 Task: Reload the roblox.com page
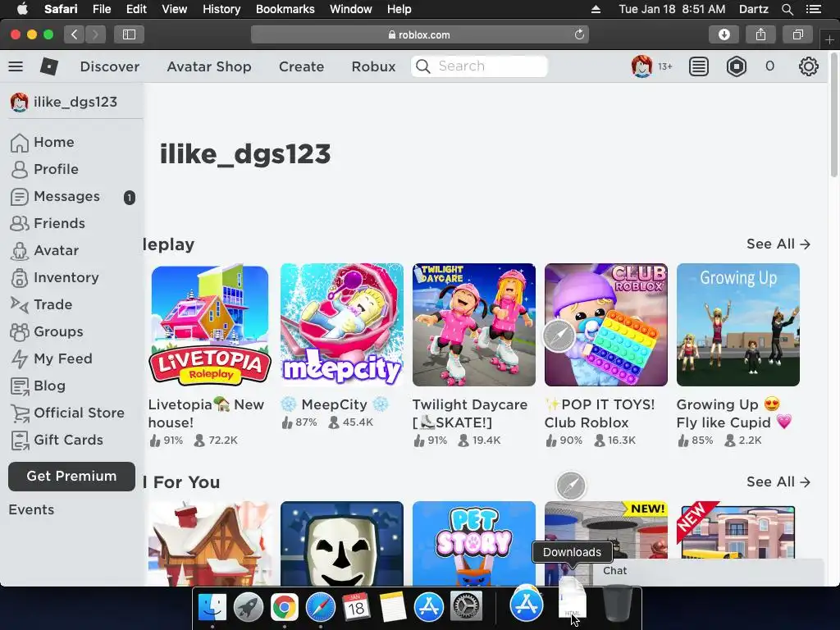pos(579,34)
